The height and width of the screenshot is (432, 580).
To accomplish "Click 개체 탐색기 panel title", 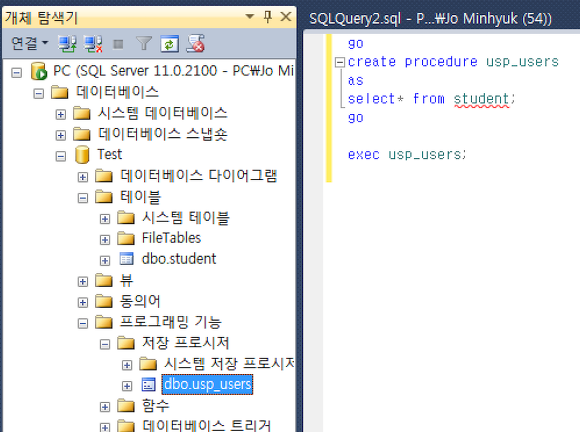I will pos(41,17).
